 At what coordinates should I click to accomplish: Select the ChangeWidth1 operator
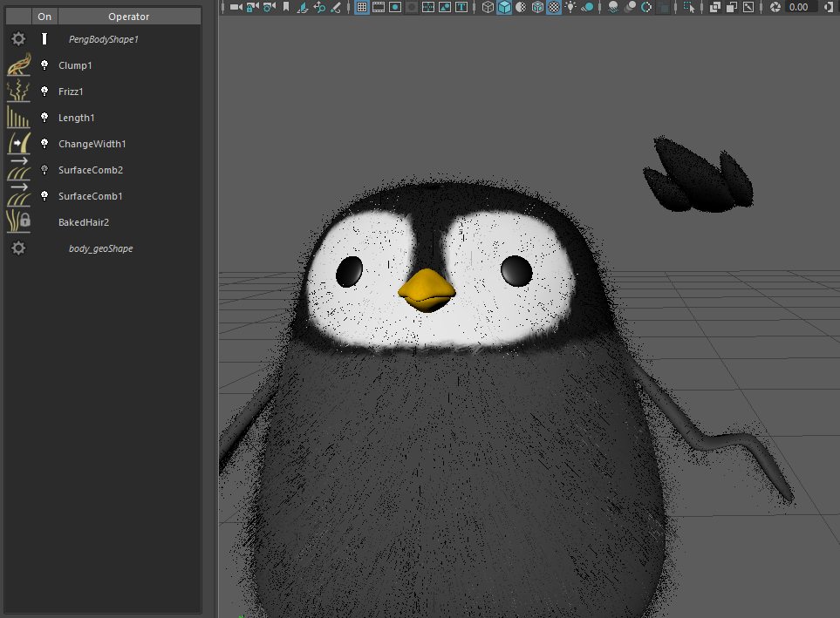(x=92, y=144)
